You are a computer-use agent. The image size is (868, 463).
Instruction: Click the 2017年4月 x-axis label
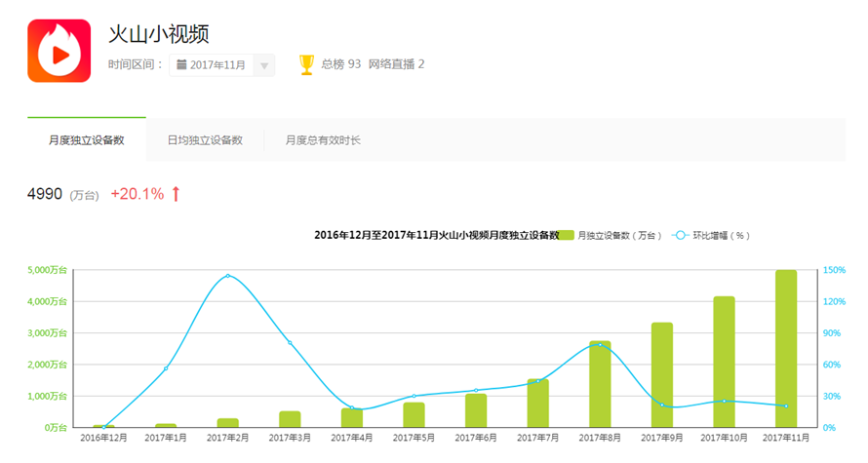point(352,438)
